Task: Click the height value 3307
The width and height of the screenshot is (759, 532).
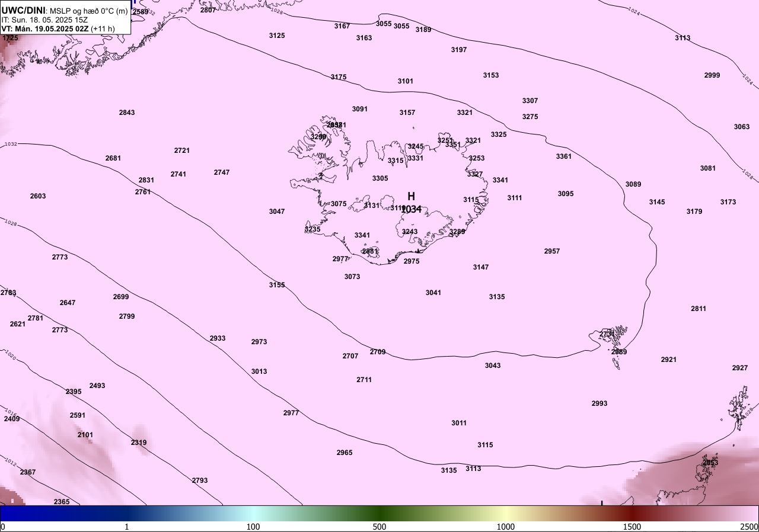Action: pos(530,101)
